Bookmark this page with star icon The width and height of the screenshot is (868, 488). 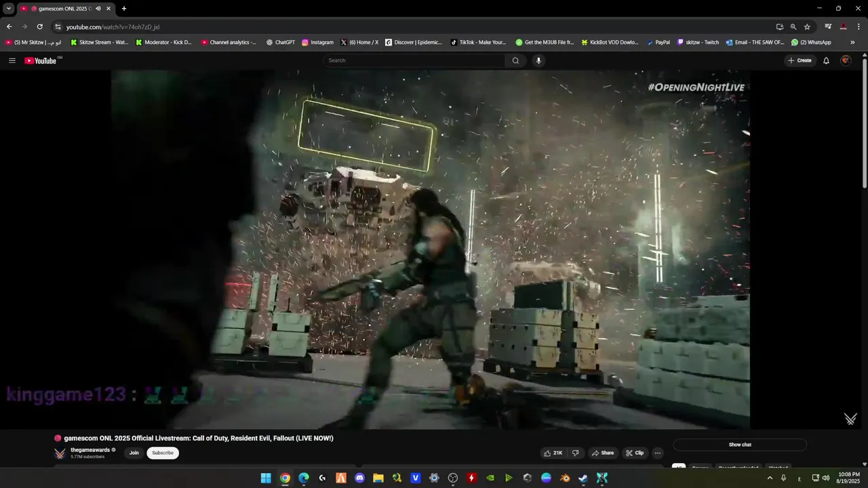807,26
